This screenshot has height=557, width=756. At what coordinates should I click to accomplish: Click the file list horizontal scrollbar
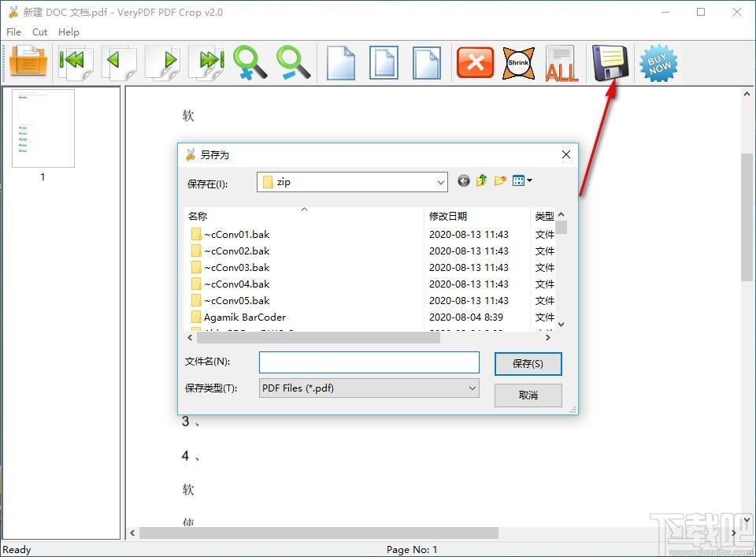pos(318,338)
